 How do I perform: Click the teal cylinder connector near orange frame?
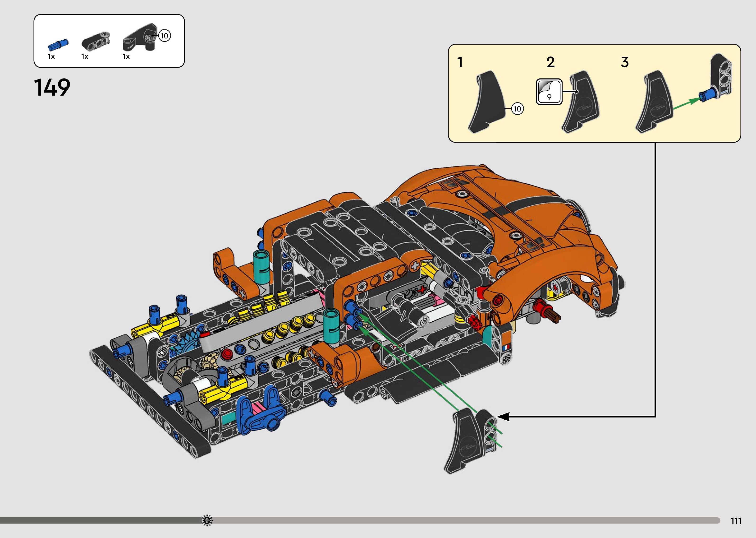pos(332,326)
